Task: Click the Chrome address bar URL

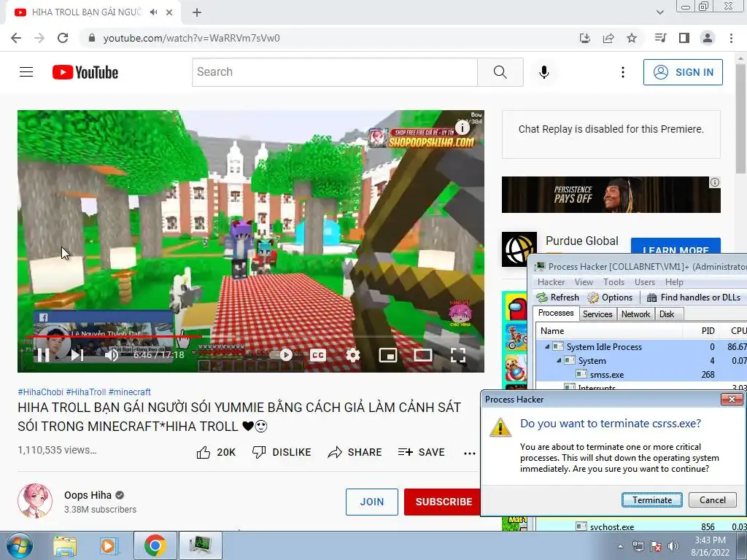Action: [x=192, y=38]
